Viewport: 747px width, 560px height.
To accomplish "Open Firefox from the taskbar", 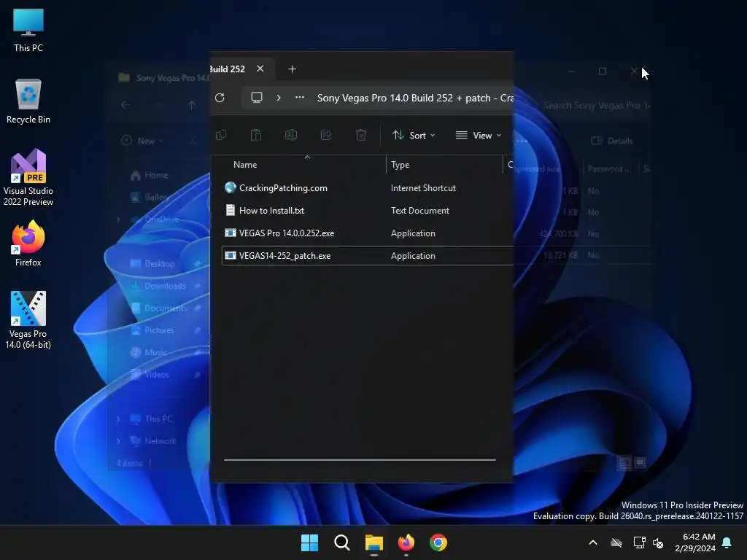I will coord(406,542).
